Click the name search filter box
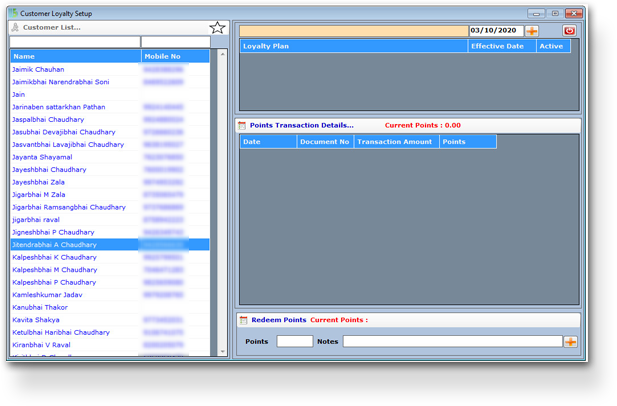Viewport: 617px width, 406px height. coord(75,42)
